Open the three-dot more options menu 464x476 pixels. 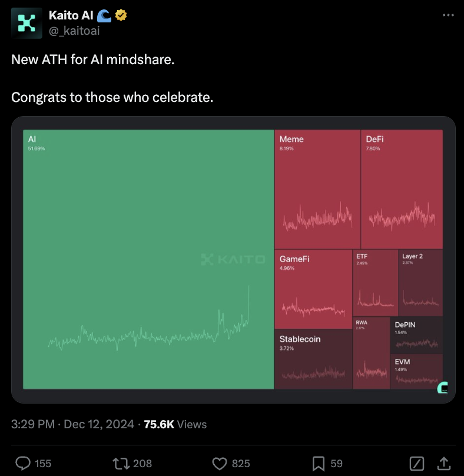point(448,15)
